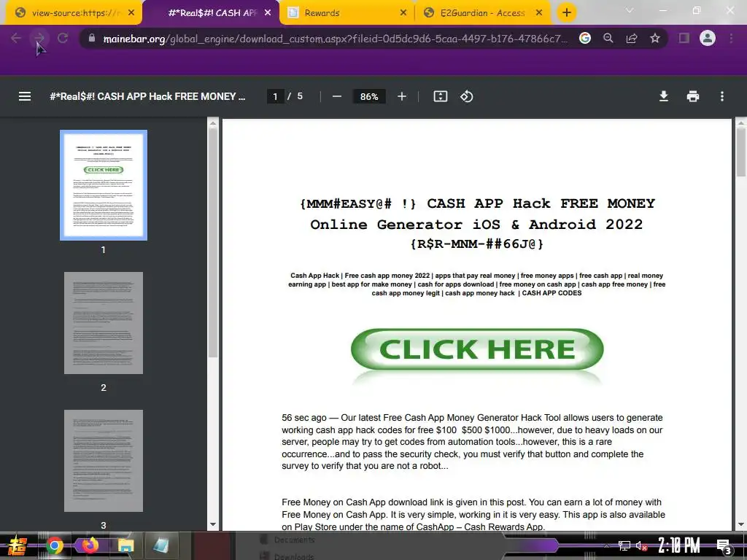Select page 3 thumbnail
747x560 pixels.
point(104,461)
